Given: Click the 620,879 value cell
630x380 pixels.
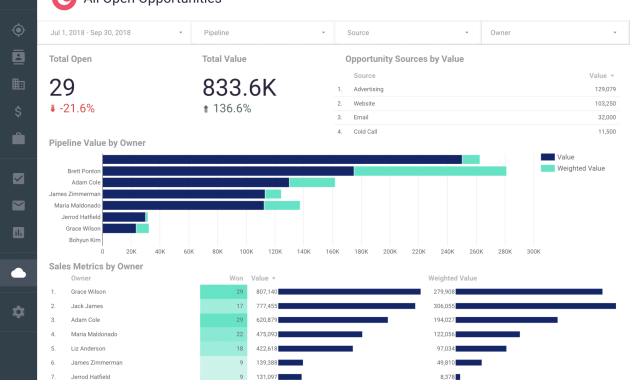Looking at the screenshot, I should [266, 320].
